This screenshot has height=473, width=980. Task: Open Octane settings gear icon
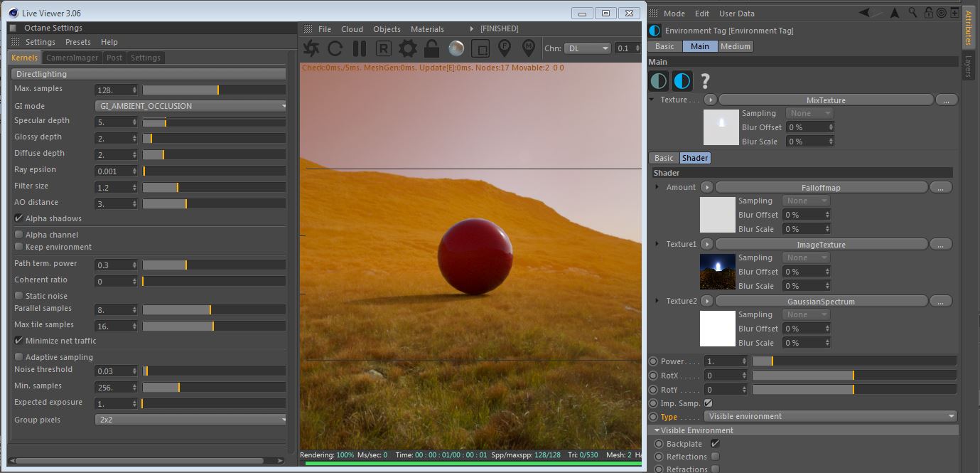point(407,48)
